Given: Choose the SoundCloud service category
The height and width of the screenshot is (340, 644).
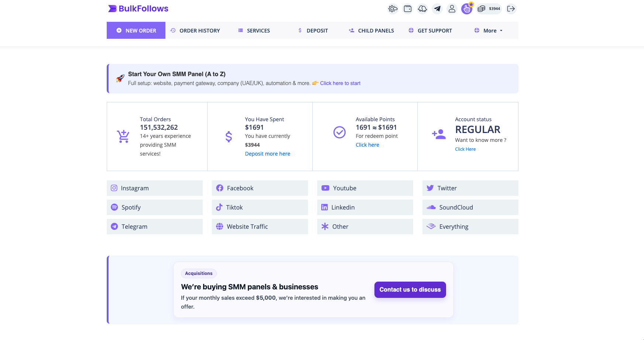Looking at the screenshot, I should 470,207.
